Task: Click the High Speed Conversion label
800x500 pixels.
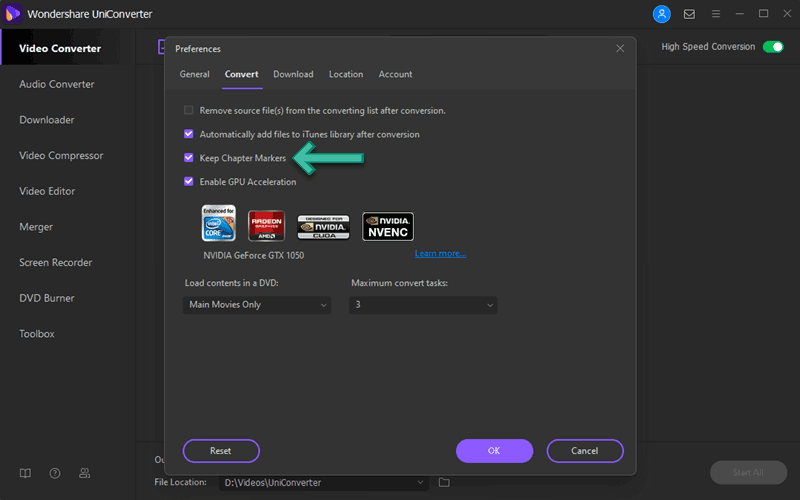Action: click(x=708, y=47)
